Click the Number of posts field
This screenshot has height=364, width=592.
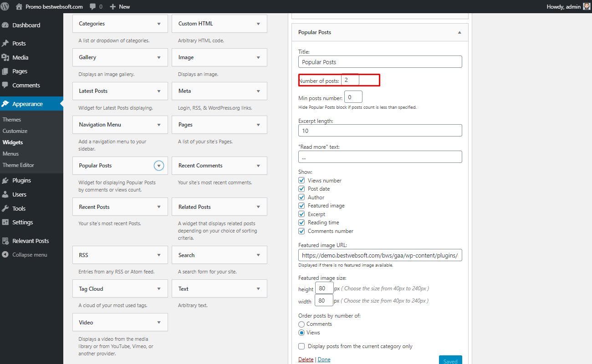coord(350,80)
